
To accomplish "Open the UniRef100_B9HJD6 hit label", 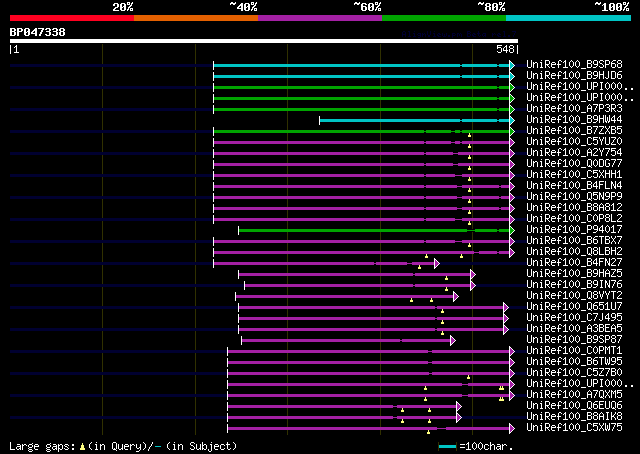I will (x=574, y=76).
